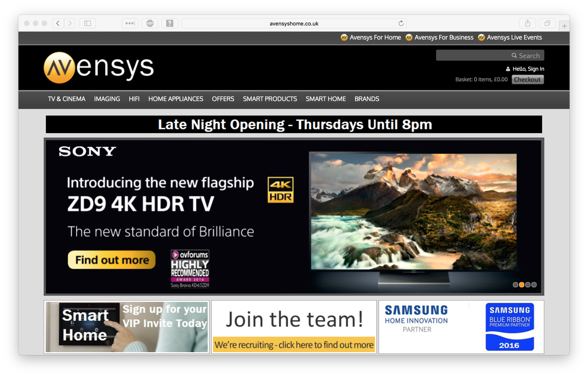Open Avensys Live Events link

(x=510, y=37)
